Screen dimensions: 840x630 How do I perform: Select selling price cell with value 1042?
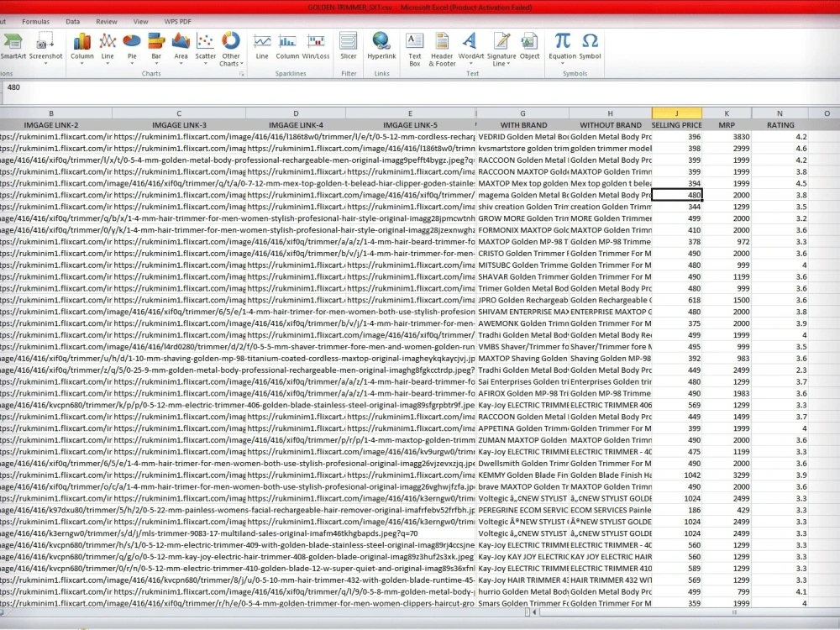(x=676, y=475)
